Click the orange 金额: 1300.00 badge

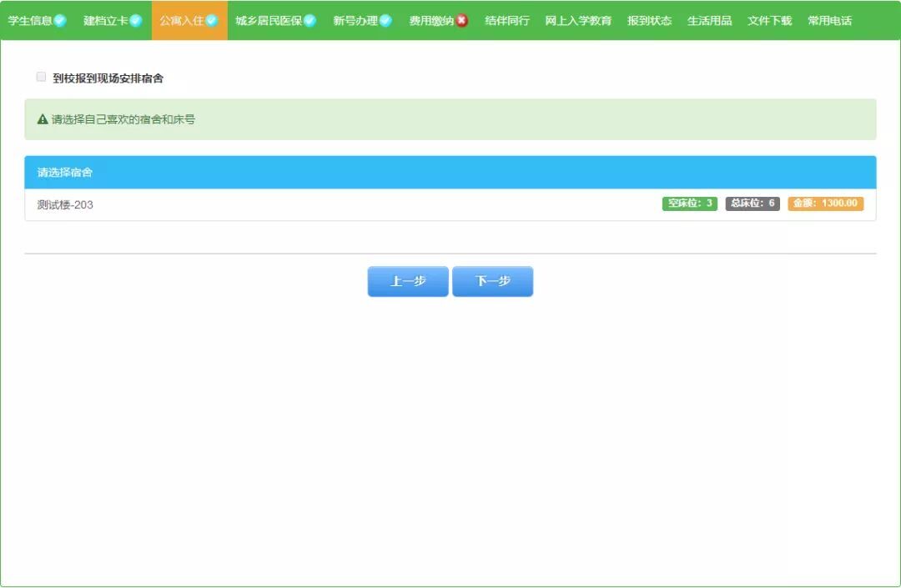pyautogui.click(x=824, y=202)
